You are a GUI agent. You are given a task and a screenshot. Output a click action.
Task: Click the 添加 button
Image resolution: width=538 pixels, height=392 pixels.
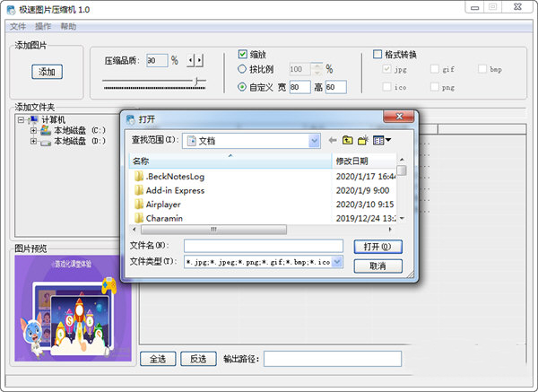coord(47,72)
